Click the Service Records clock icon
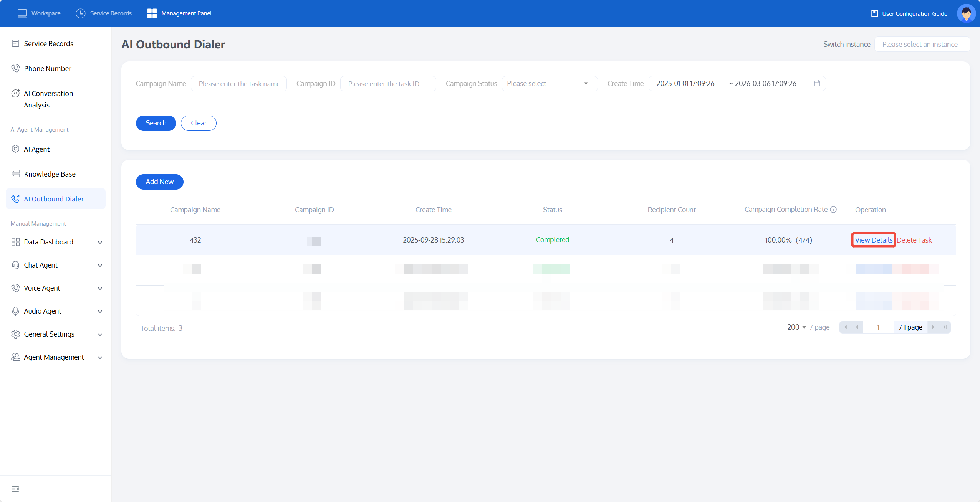980x502 pixels. point(80,13)
